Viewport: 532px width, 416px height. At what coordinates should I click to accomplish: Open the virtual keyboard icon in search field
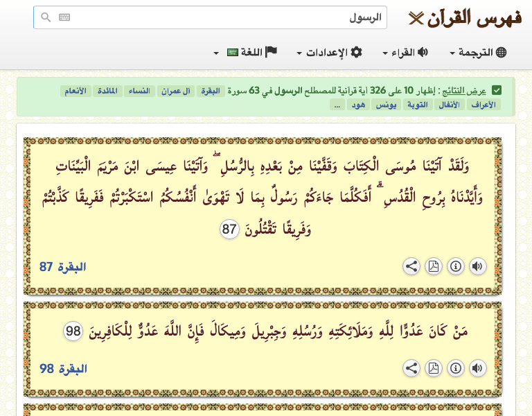pos(64,17)
